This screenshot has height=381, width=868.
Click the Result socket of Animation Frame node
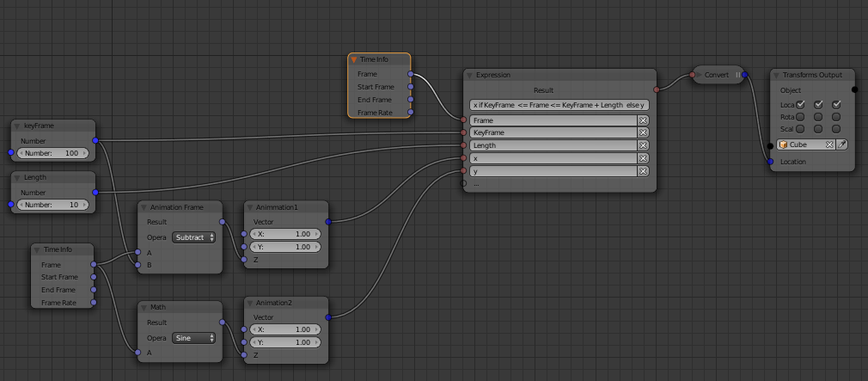coord(222,222)
